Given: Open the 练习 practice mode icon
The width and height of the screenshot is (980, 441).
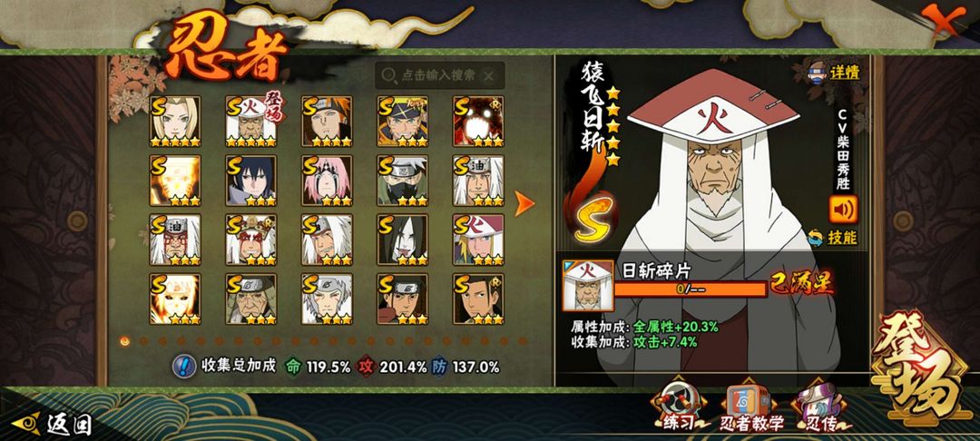Looking at the screenshot, I should pos(678,407).
